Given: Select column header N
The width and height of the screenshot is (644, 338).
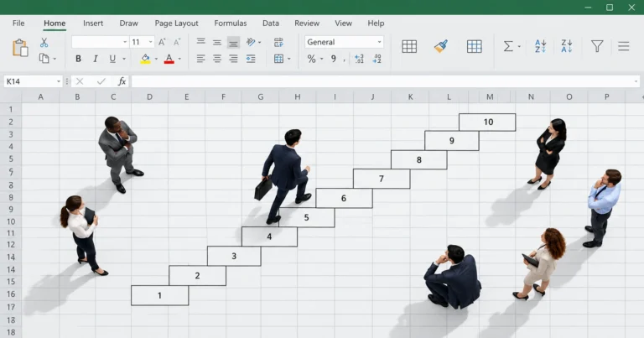Looking at the screenshot, I should (x=531, y=97).
